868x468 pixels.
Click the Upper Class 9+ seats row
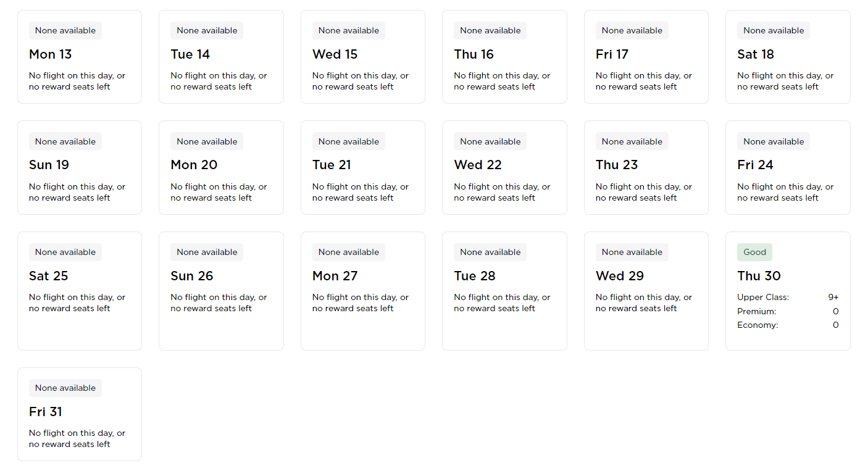click(x=787, y=297)
